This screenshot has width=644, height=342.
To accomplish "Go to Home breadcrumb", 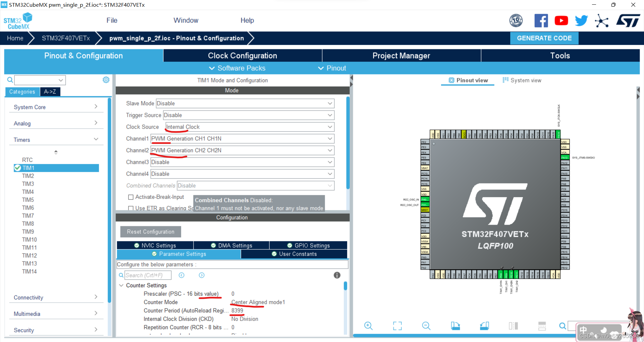I will (15, 38).
